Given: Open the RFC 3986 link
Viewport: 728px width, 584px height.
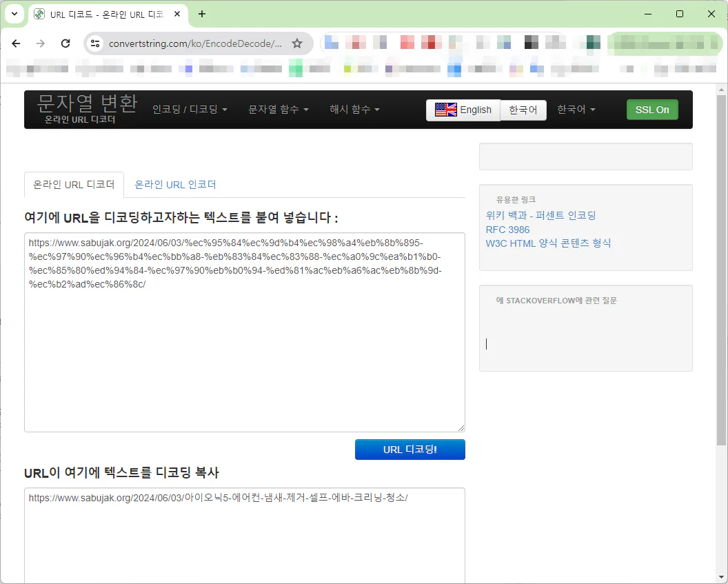Looking at the screenshot, I should click(507, 229).
